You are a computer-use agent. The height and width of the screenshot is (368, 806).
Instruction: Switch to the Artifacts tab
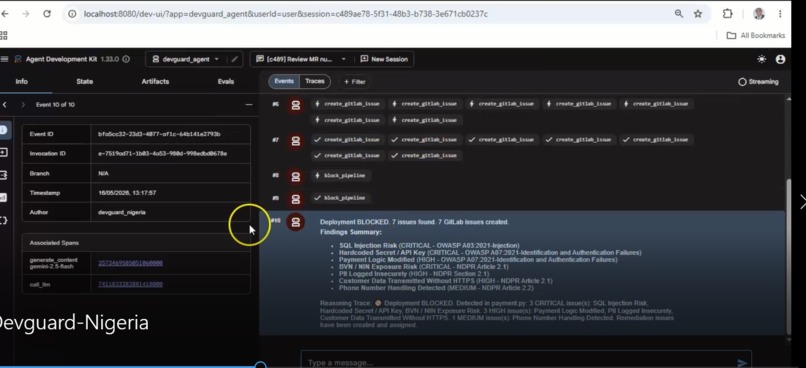[x=155, y=81]
